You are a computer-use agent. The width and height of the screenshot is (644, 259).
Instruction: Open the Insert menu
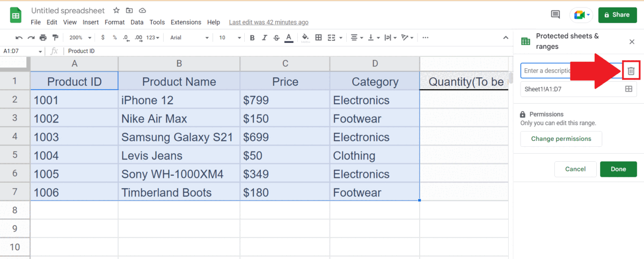click(x=91, y=22)
